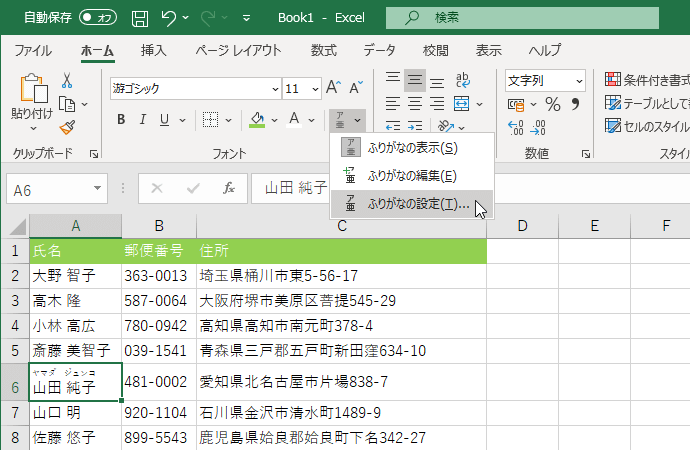Click テーブルとして書式設定 button
Image resolution: width=690 pixels, height=450 pixels.
pyautogui.click(x=647, y=103)
